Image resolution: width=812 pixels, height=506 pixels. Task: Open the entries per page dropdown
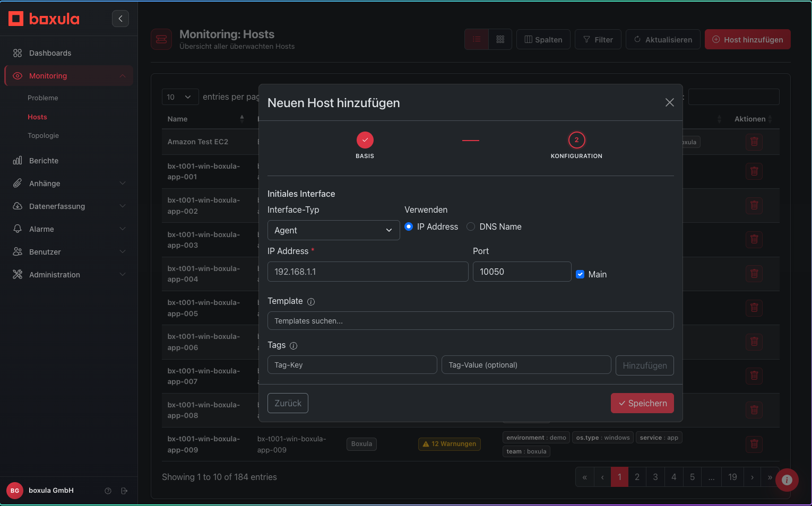180,97
